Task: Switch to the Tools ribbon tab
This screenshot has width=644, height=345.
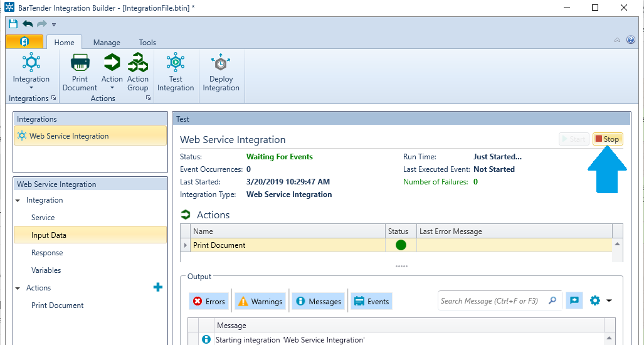Action: [x=147, y=42]
